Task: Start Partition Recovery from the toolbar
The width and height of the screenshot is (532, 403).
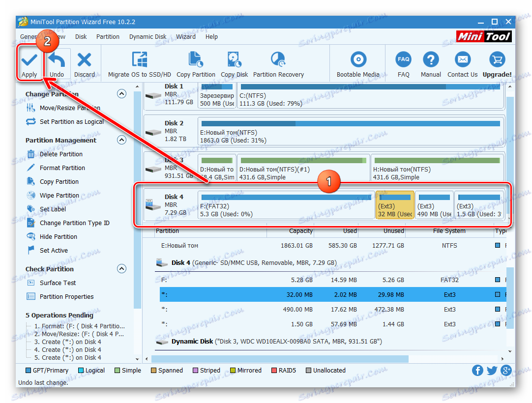Action: point(278,64)
